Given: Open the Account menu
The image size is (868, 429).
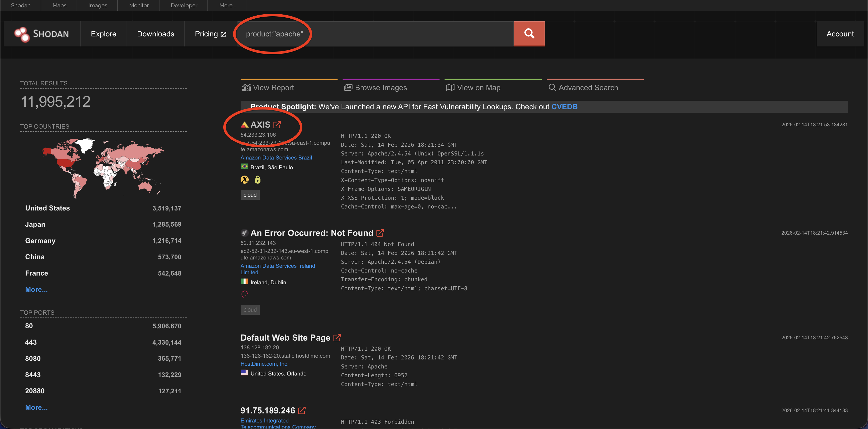Looking at the screenshot, I should (x=840, y=34).
